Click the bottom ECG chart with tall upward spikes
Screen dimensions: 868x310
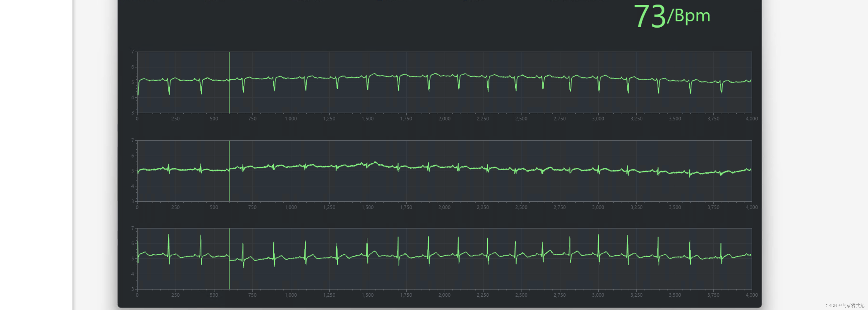click(x=444, y=259)
